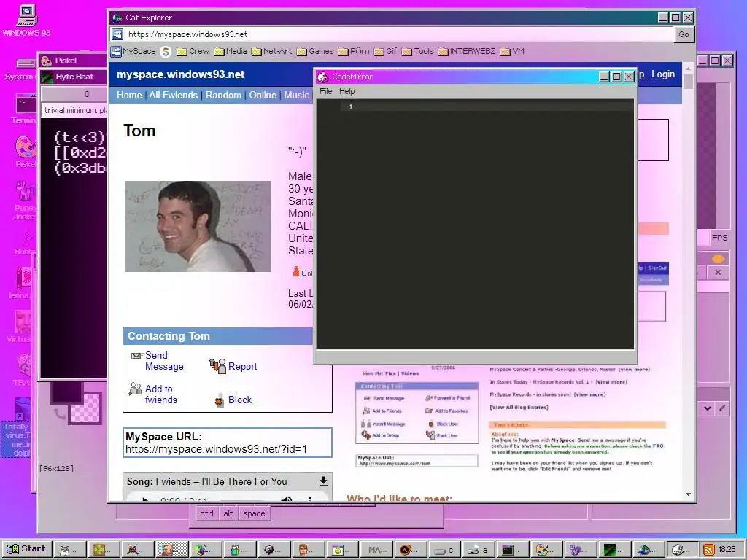
Task: Open the INTERWEBZ bookmarks folder
Action: 467,52
